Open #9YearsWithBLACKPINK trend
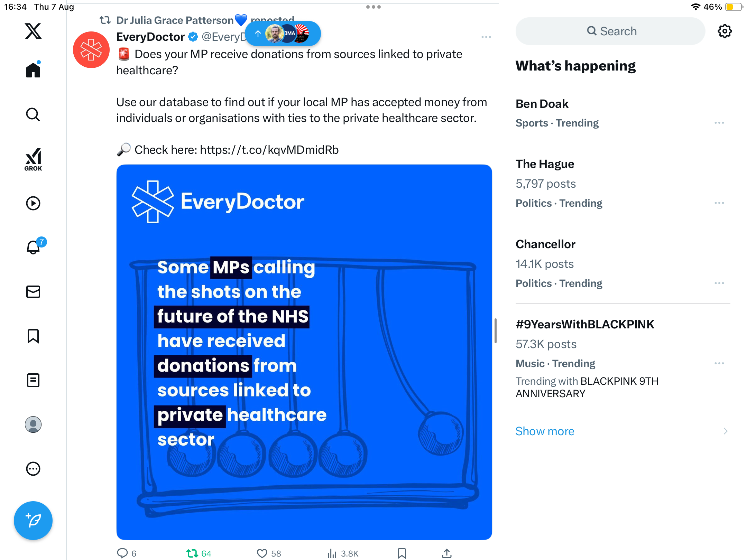This screenshot has height=560, width=747. click(622, 358)
